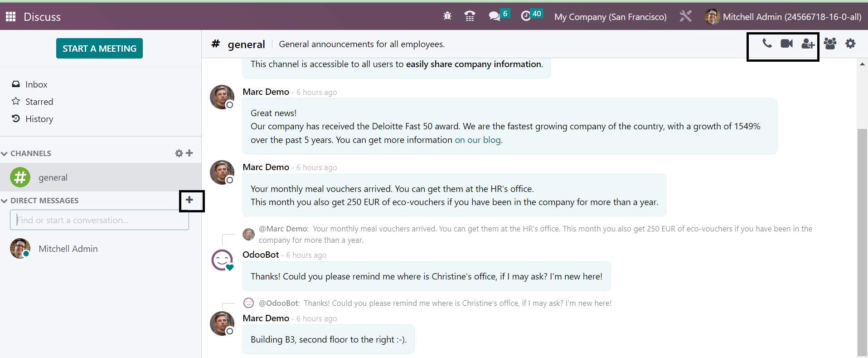This screenshot has width=868, height=358.
Task: Open Mitchell Admin user menu
Action: (x=783, y=17)
